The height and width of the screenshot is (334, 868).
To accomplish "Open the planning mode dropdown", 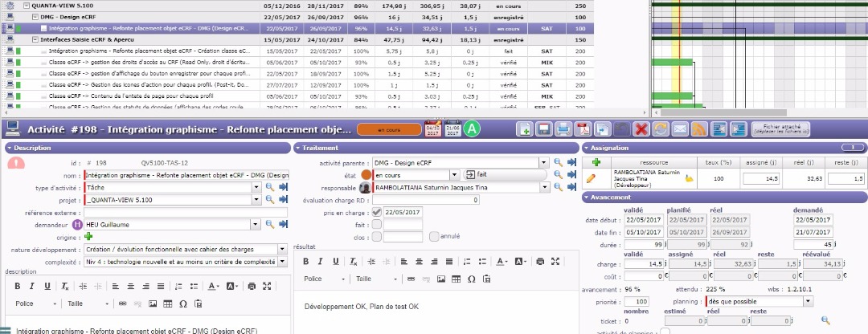I will (808, 301).
